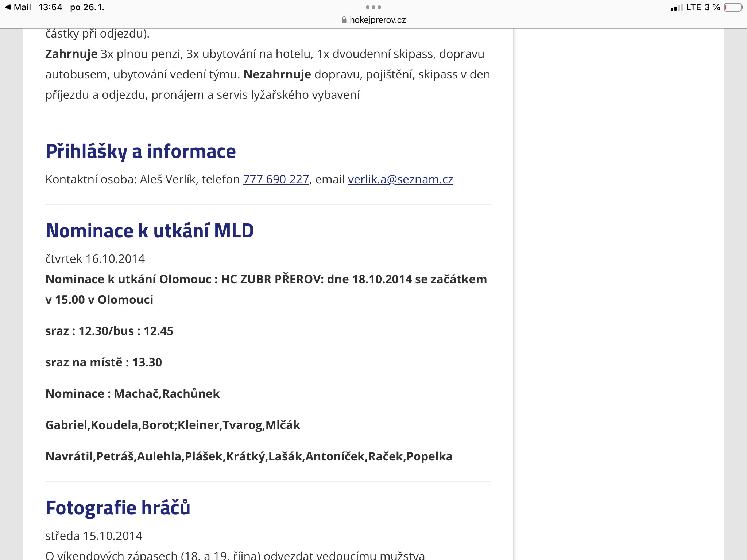
Task: Tap the back to Mail arrow
Action: click(8, 7)
